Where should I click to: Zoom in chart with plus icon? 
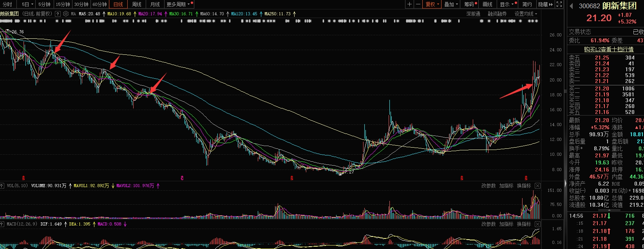click(x=409, y=4)
